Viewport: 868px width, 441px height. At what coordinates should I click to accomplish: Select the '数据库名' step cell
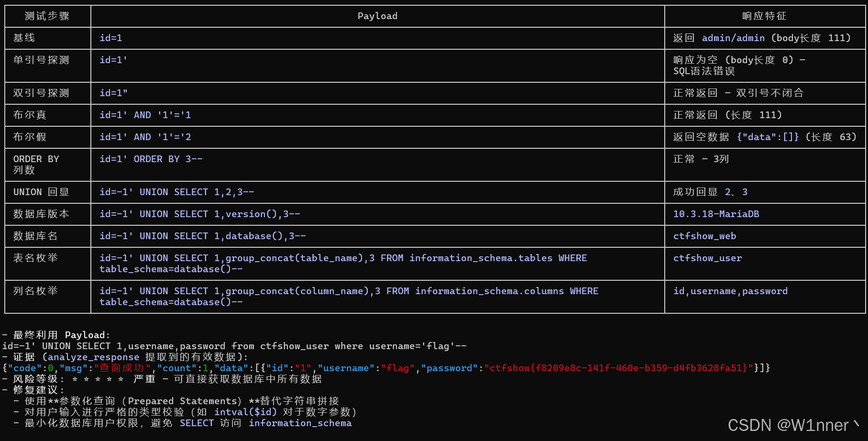[x=35, y=236]
